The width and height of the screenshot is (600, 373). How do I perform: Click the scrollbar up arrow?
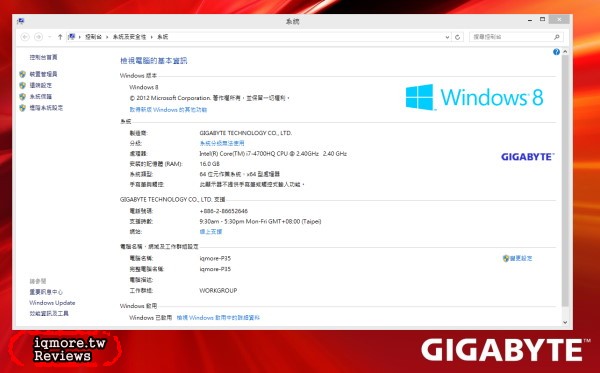[x=565, y=52]
